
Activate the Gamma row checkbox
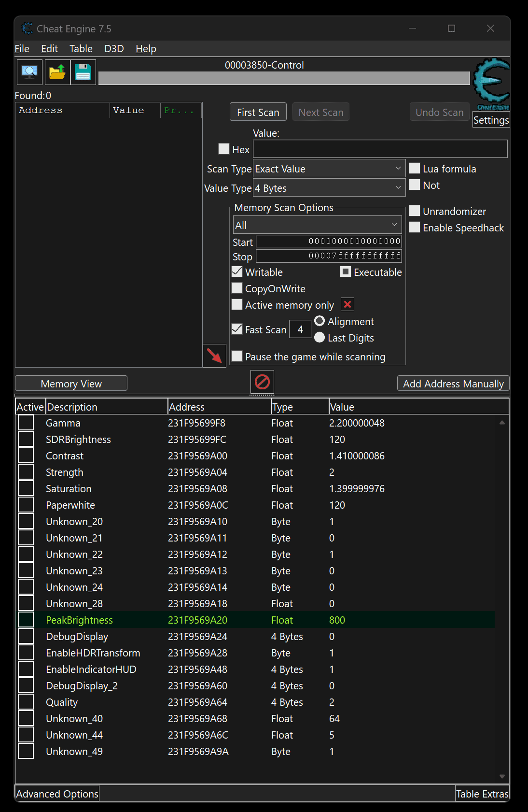tap(26, 423)
